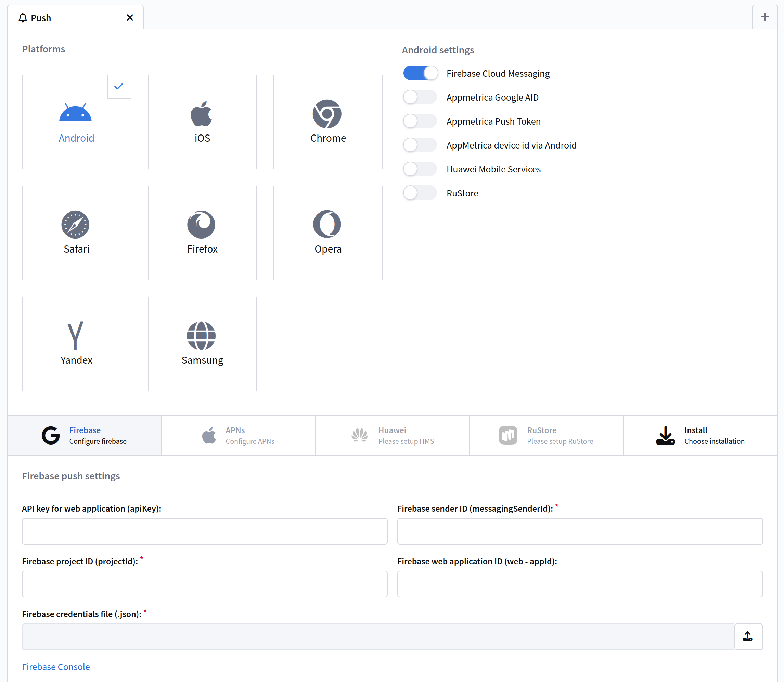
Task: Click the Huawei logo icon
Action: tap(360, 435)
